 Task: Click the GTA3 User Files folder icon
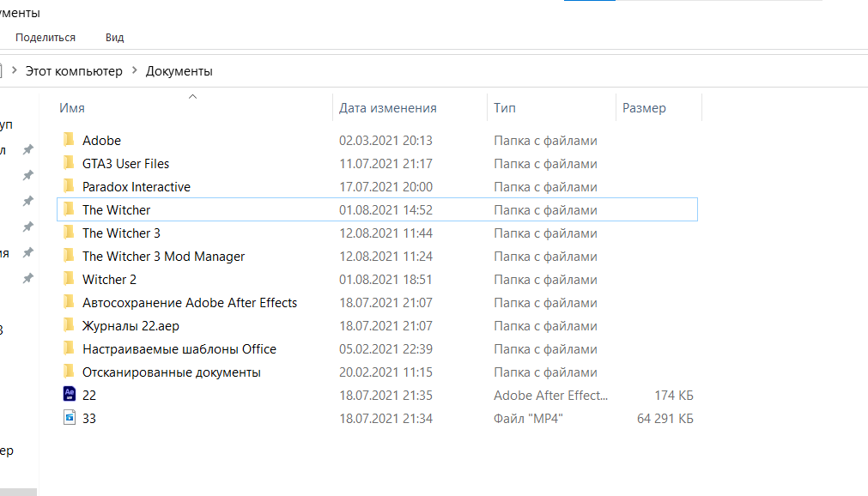[69, 163]
